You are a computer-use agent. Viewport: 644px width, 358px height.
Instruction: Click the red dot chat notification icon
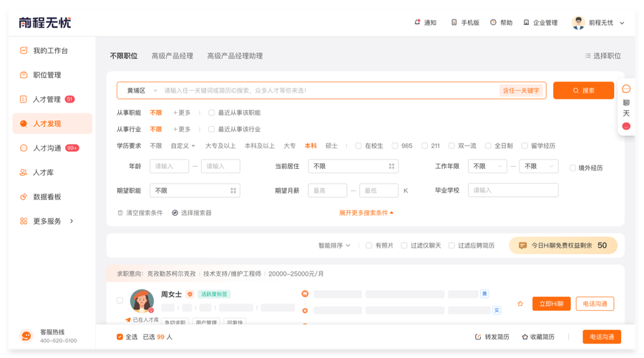pyautogui.click(x=626, y=126)
